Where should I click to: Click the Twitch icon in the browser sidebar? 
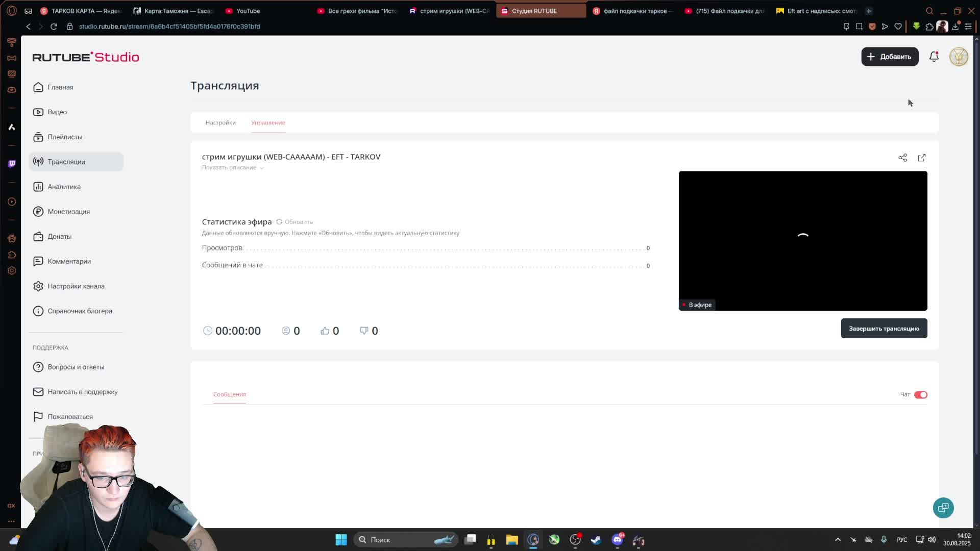[x=12, y=164]
